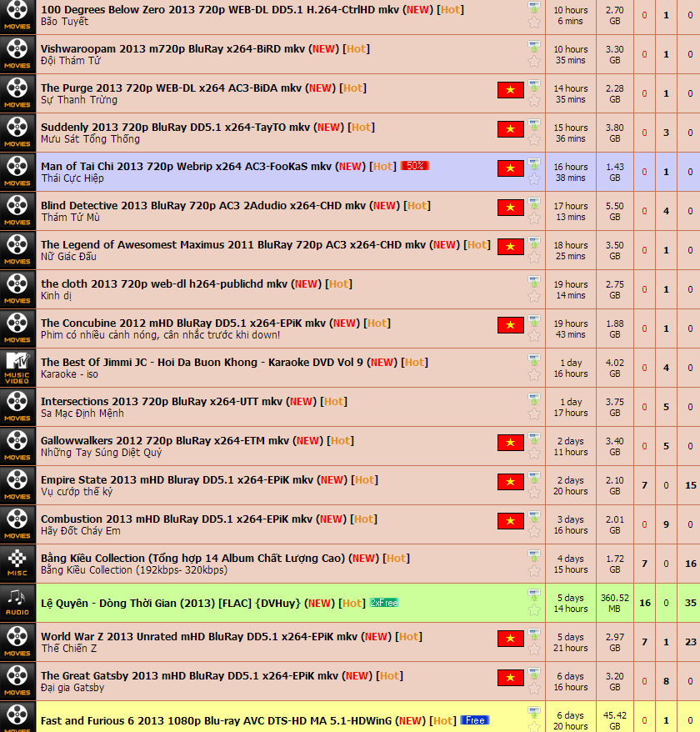The height and width of the screenshot is (732, 700).
Task: Open Fast and Furious 6 1080p Blu-ray torrent
Action: pos(216,721)
